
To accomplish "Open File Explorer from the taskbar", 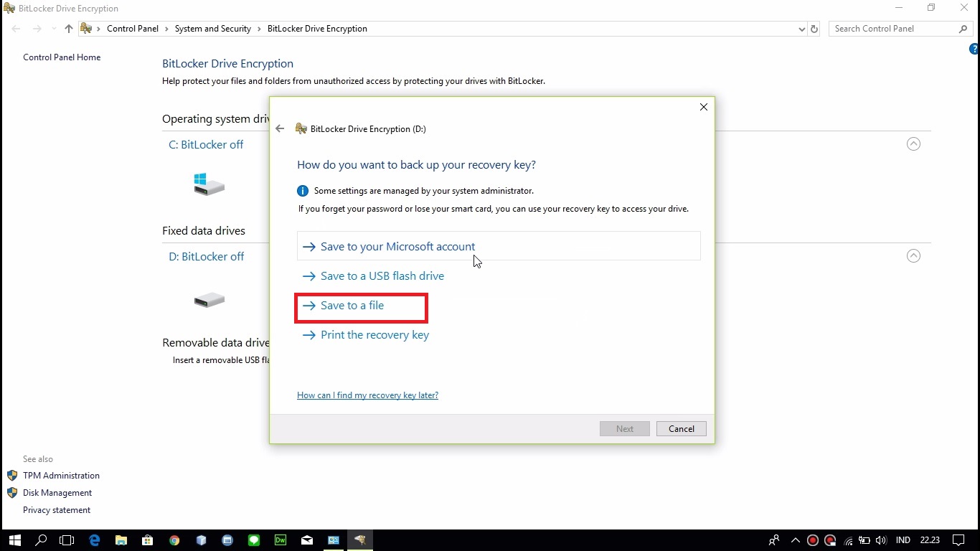I will pos(121,540).
